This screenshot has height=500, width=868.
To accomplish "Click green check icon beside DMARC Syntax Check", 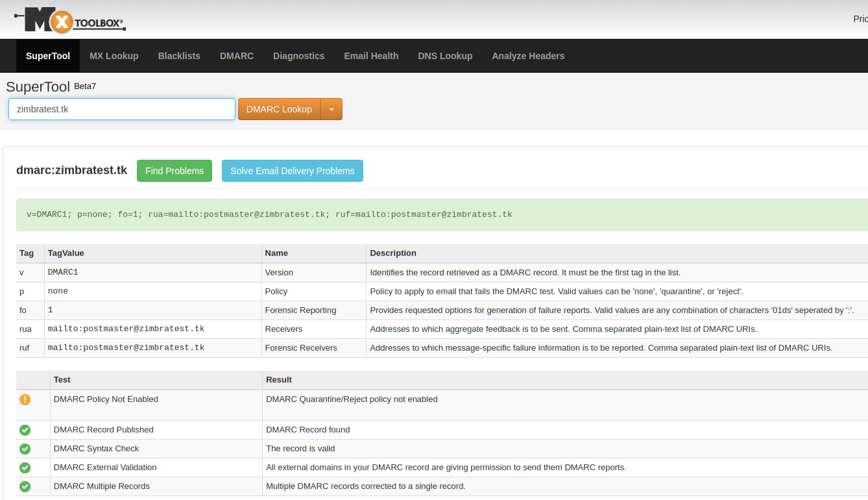I will pyautogui.click(x=25, y=449).
